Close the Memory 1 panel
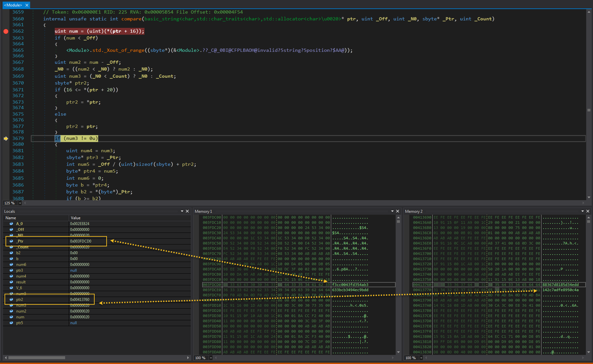593x364 pixels. 398,211
